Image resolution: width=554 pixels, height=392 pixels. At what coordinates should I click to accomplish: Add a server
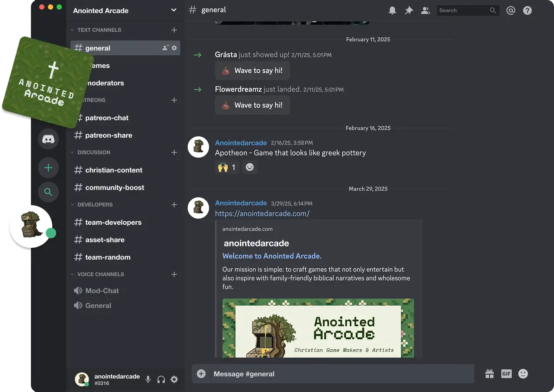click(48, 168)
